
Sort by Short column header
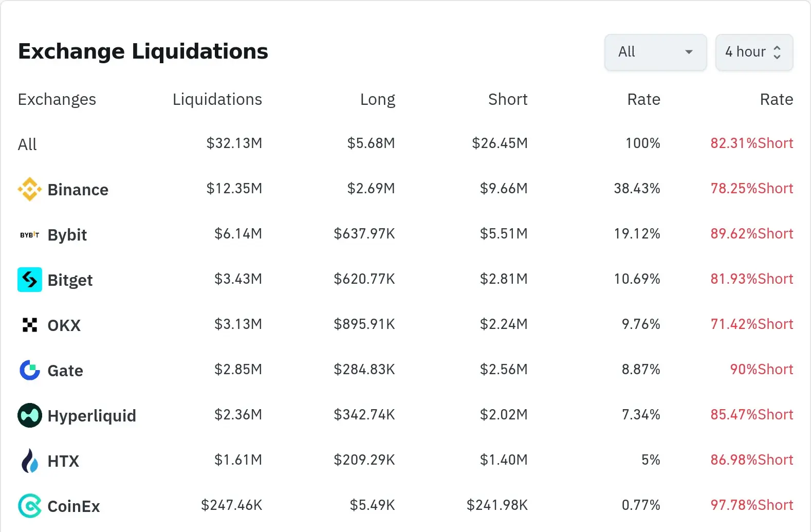point(508,99)
